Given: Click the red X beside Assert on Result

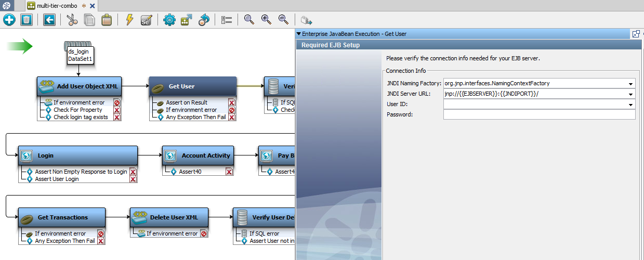Looking at the screenshot, I should pos(232,102).
